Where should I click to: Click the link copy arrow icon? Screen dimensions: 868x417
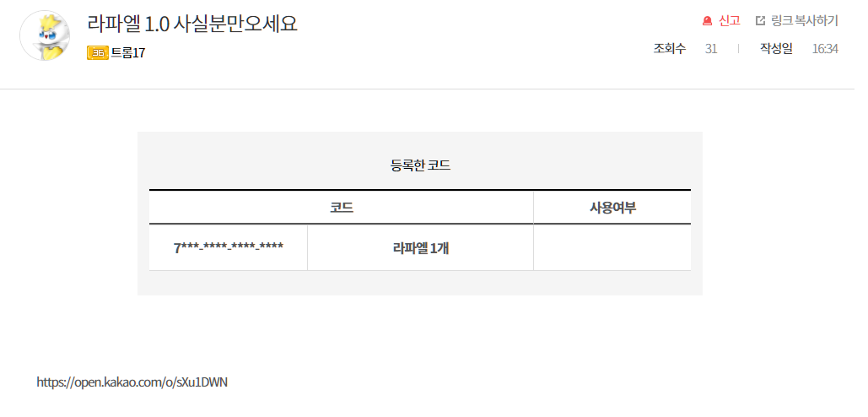[760, 20]
